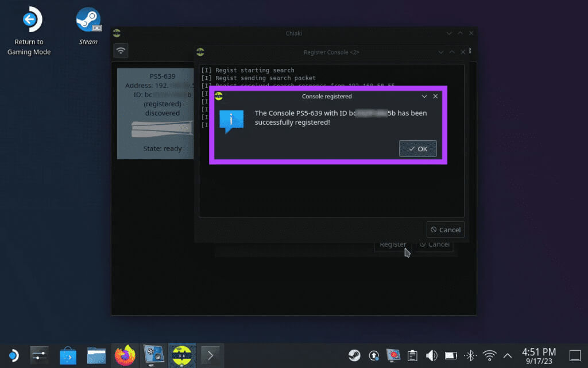Maximize the Chiaki main window

pos(460,33)
